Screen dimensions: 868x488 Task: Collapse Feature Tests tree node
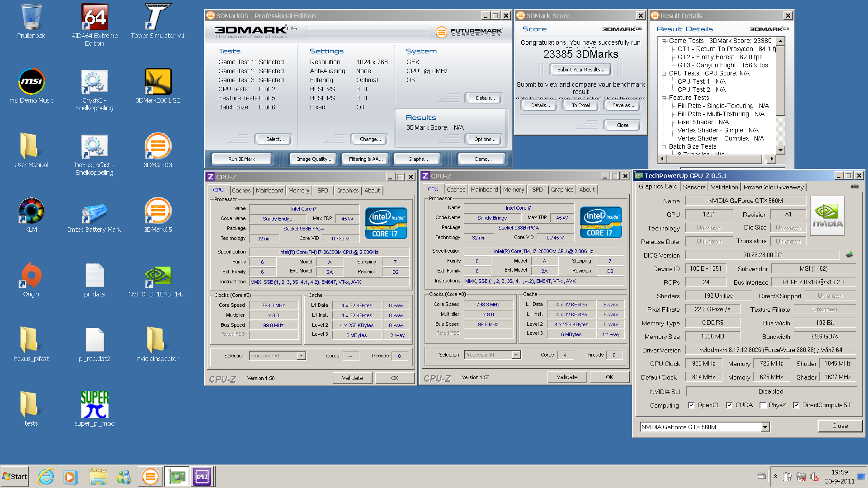[x=664, y=98]
